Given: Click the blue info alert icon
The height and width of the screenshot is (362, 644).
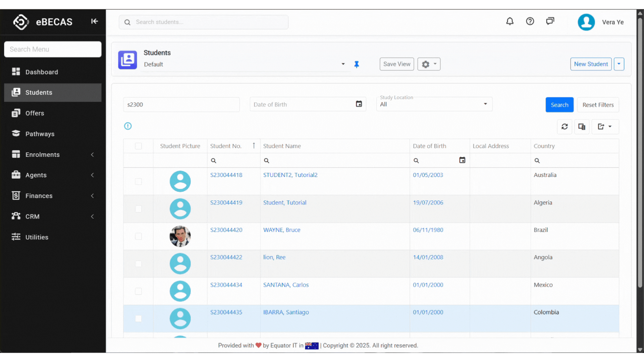Looking at the screenshot, I should coord(128,126).
